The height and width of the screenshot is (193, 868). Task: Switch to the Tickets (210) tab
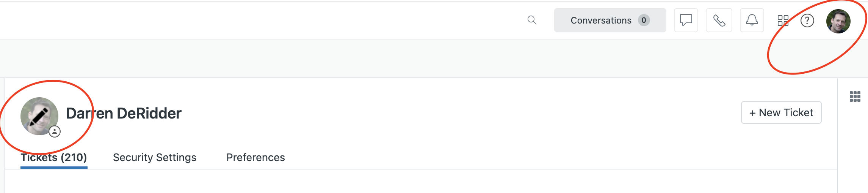(x=54, y=157)
